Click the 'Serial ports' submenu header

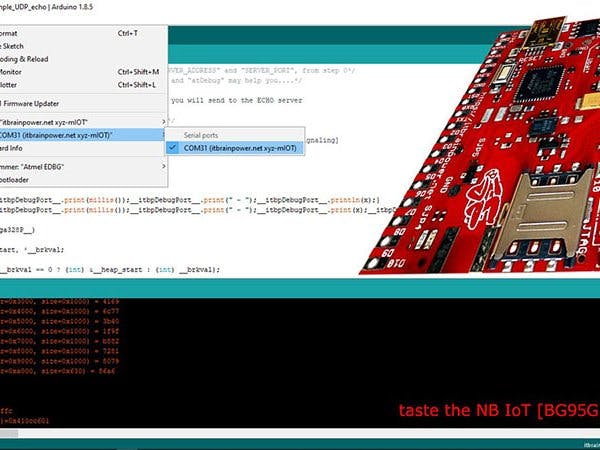coord(201,135)
